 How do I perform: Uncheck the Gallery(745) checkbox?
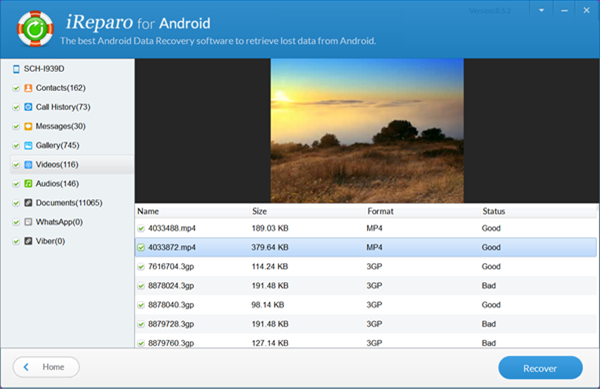[x=16, y=146]
